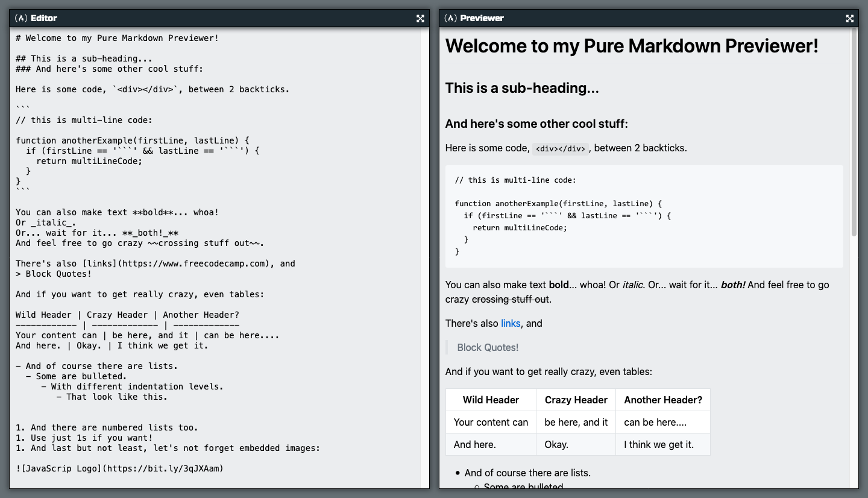Click the Editor vertical scrollbar track
The image size is (868, 498).
424,258
